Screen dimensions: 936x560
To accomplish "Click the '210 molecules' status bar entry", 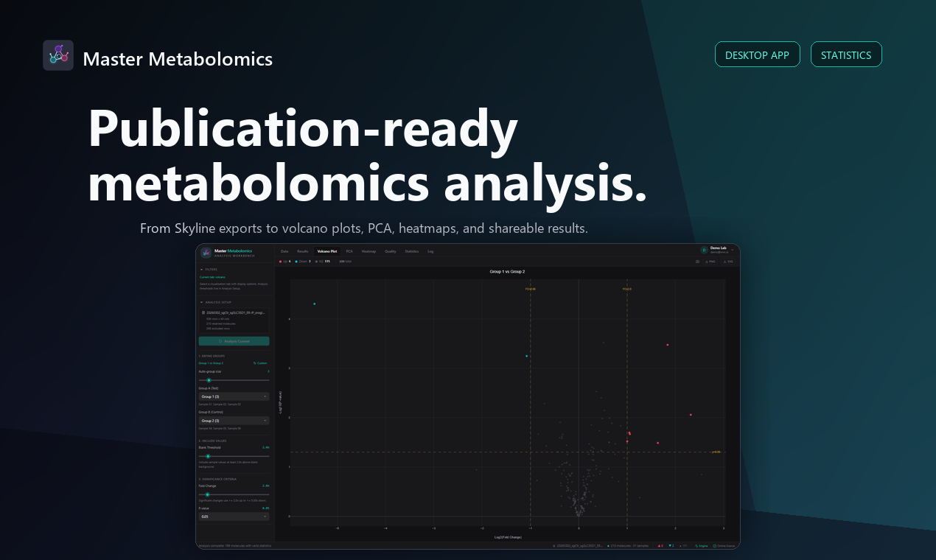I will [628, 546].
